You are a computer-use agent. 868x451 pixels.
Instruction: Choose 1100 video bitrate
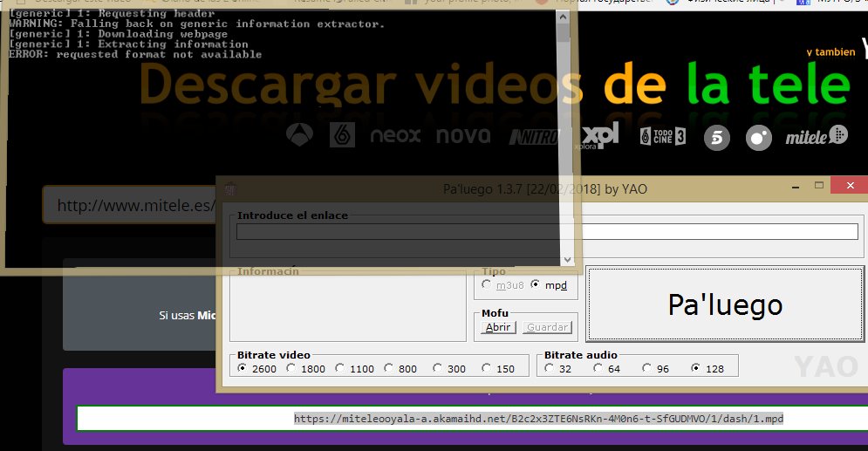pyautogui.click(x=340, y=368)
